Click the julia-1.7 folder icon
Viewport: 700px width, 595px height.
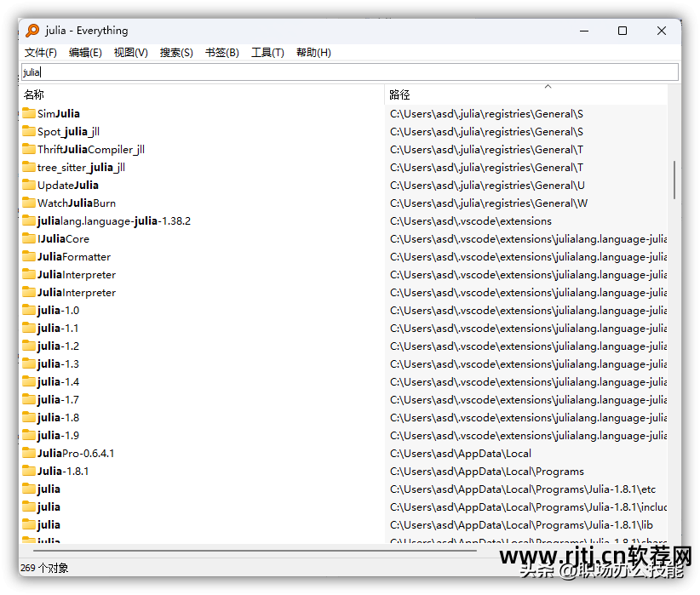[x=29, y=398]
